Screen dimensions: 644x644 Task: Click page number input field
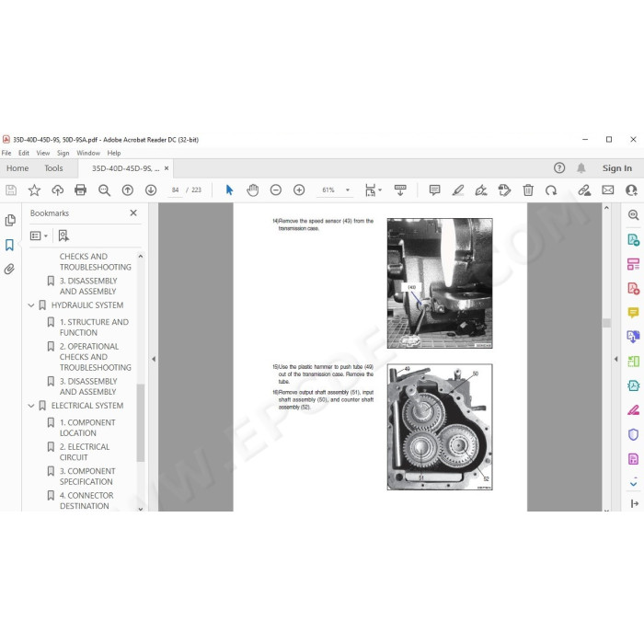point(176,190)
